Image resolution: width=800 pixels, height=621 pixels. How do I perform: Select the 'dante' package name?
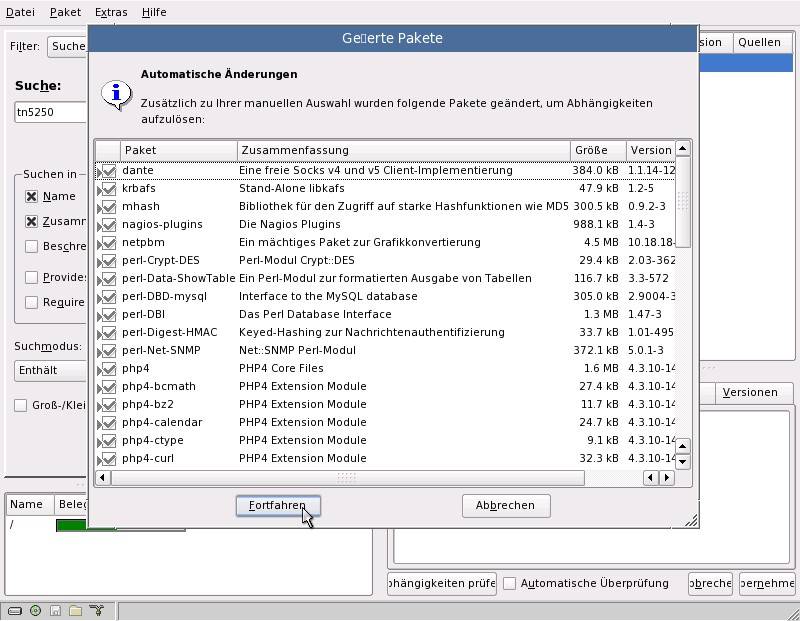(x=138, y=170)
